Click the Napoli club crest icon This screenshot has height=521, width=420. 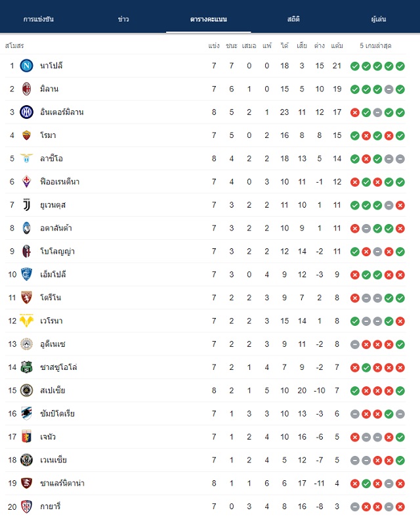(x=26, y=66)
